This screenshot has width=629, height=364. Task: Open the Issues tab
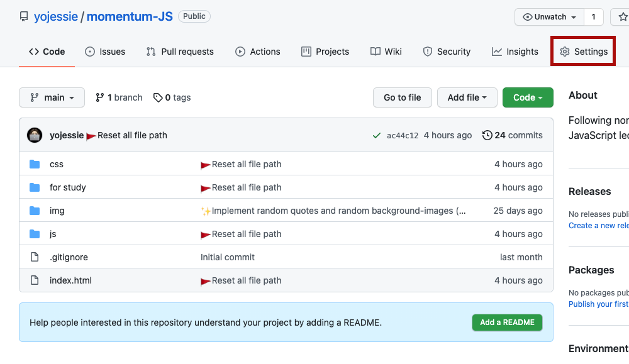pyautogui.click(x=105, y=52)
